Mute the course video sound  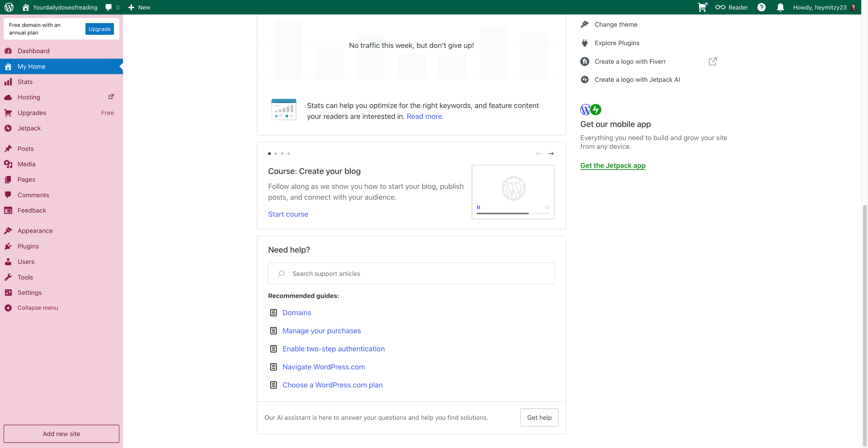(x=547, y=207)
